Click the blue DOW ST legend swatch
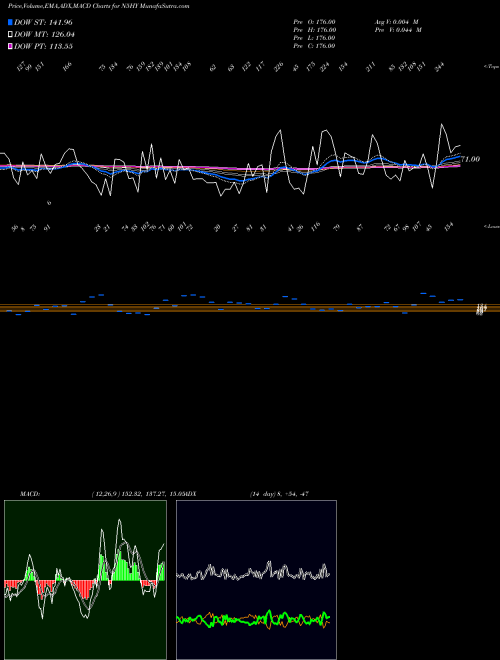500x660 pixels. pyautogui.click(x=10, y=22)
